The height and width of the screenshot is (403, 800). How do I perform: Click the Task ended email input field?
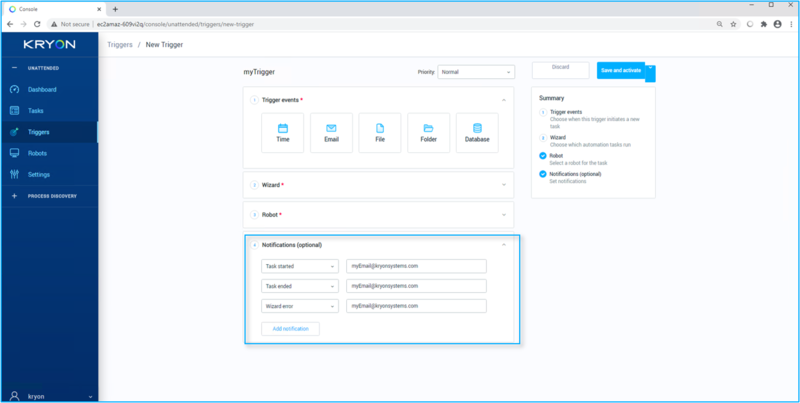pyautogui.click(x=416, y=286)
